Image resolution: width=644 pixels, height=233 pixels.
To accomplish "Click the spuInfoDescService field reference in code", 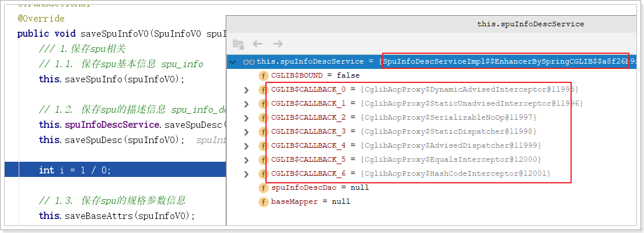I will pyautogui.click(x=111, y=124).
